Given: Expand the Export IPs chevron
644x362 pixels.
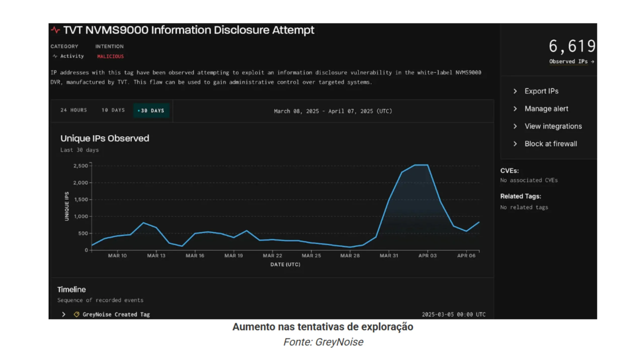Looking at the screenshot, I should (x=515, y=91).
